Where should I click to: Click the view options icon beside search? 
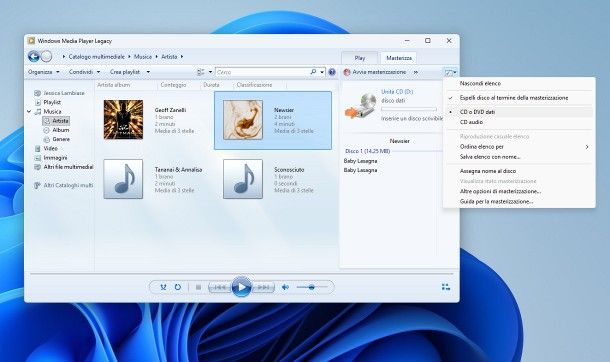click(201, 72)
